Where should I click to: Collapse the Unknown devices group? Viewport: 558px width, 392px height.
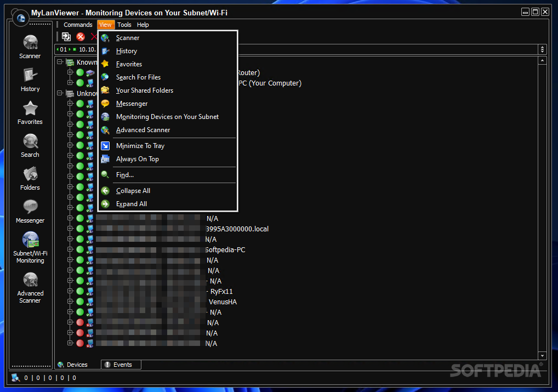click(60, 93)
